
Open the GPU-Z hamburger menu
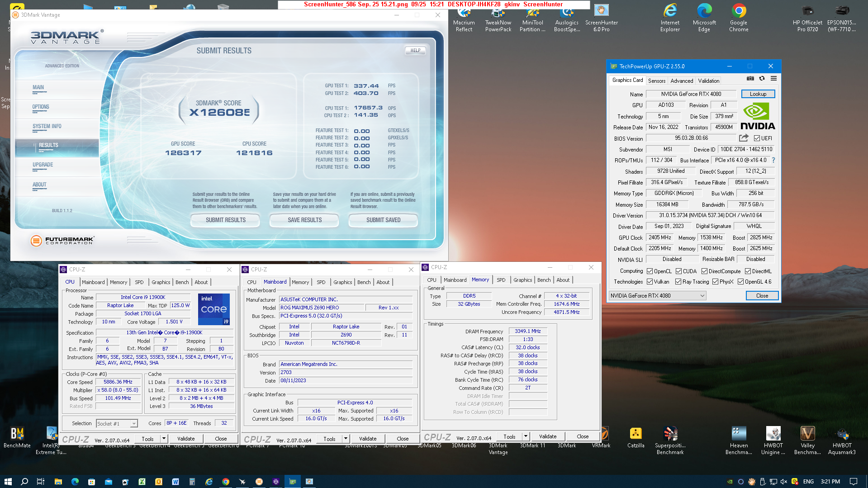pyautogui.click(x=773, y=79)
